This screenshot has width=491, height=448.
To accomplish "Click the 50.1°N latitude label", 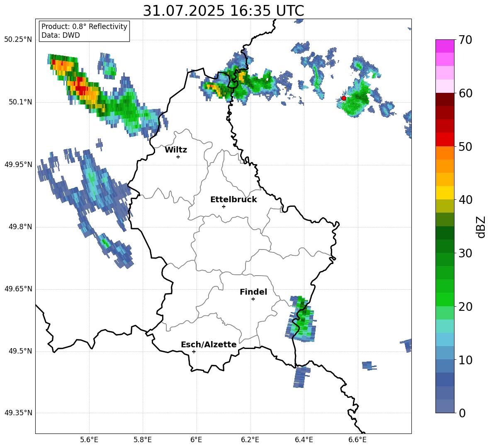I will pos(20,102).
